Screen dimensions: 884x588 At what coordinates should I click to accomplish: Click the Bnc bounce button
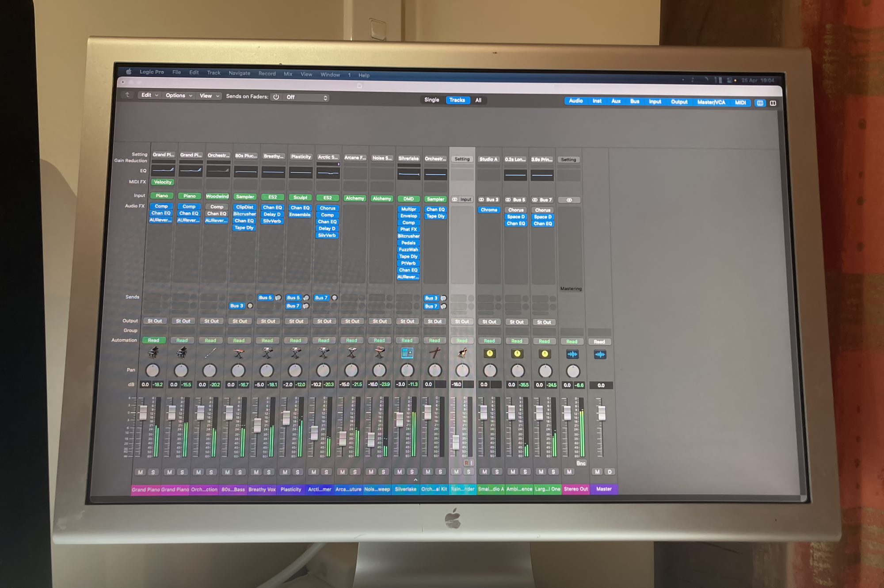[581, 463]
